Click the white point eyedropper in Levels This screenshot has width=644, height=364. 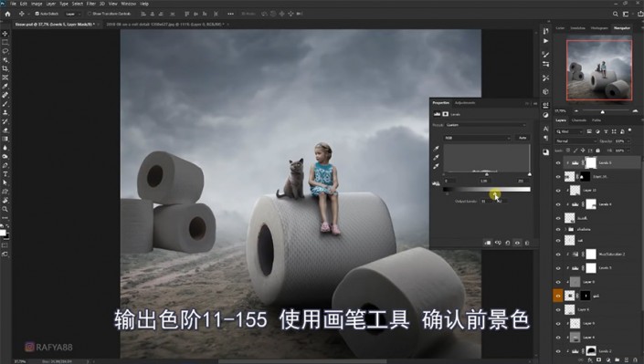click(436, 166)
